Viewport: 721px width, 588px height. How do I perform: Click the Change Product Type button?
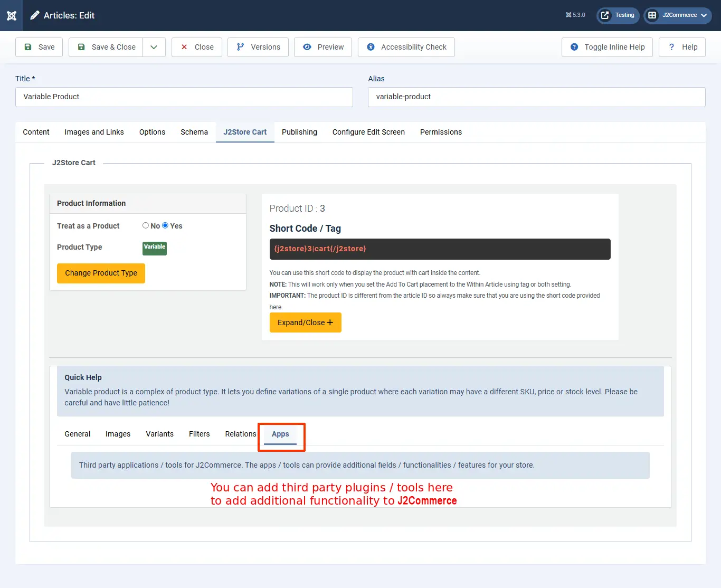tap(101, 273)
